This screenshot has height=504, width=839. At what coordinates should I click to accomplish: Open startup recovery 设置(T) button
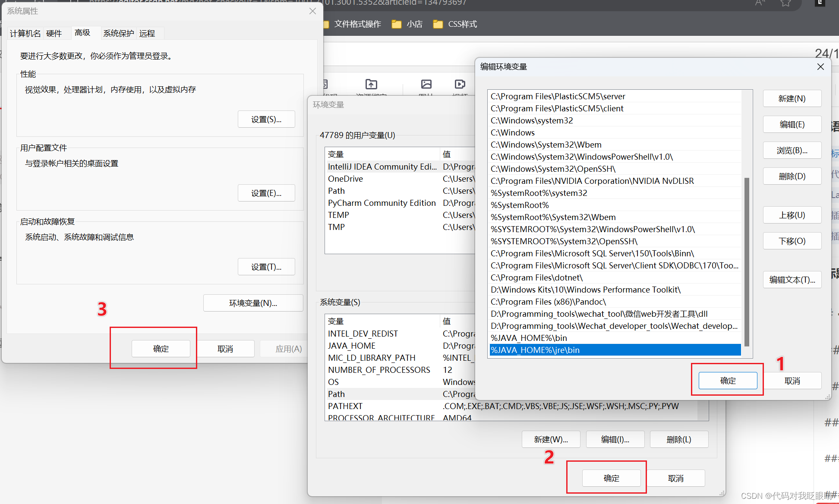(x=266, y=267)
